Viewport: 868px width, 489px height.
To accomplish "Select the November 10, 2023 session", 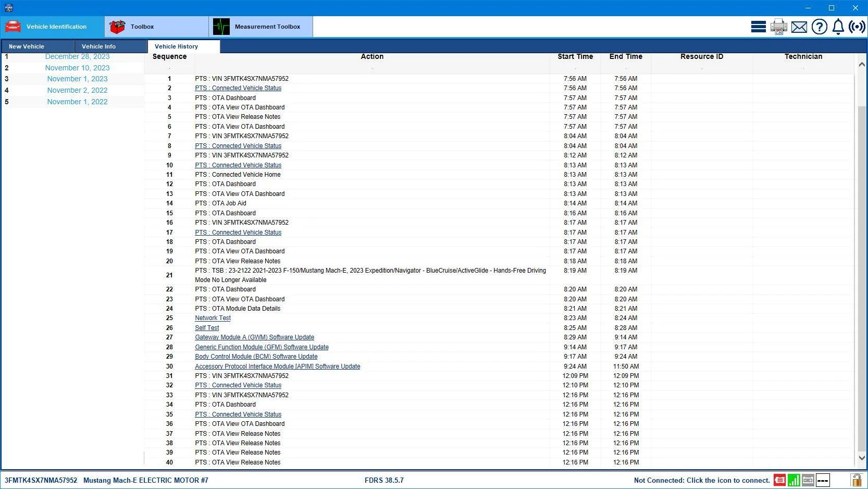I will (x=77, y=68).
